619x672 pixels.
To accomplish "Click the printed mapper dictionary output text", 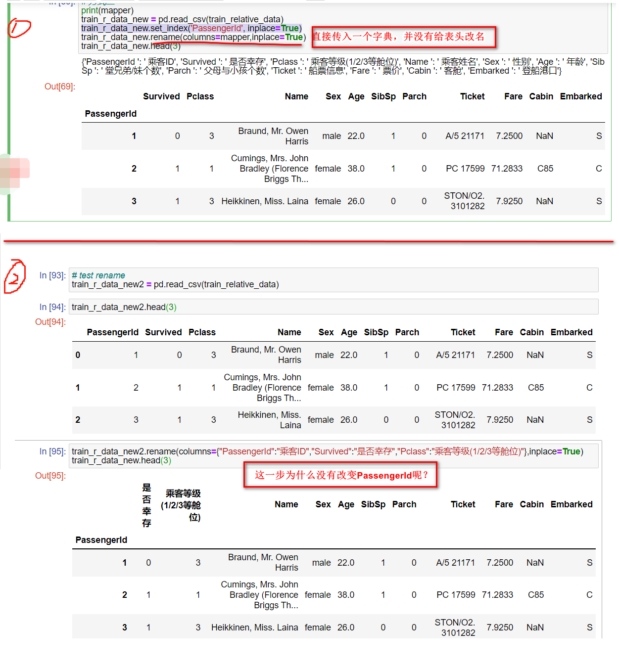I will (x=343, y=66).
